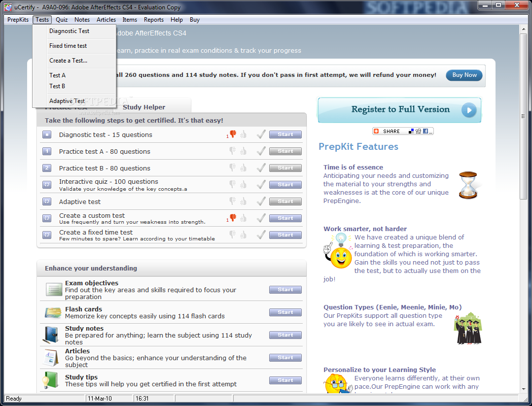Click the square icon beside Diagnostic test
This screenshot has width=532, height=406.
tap(47, 135)
